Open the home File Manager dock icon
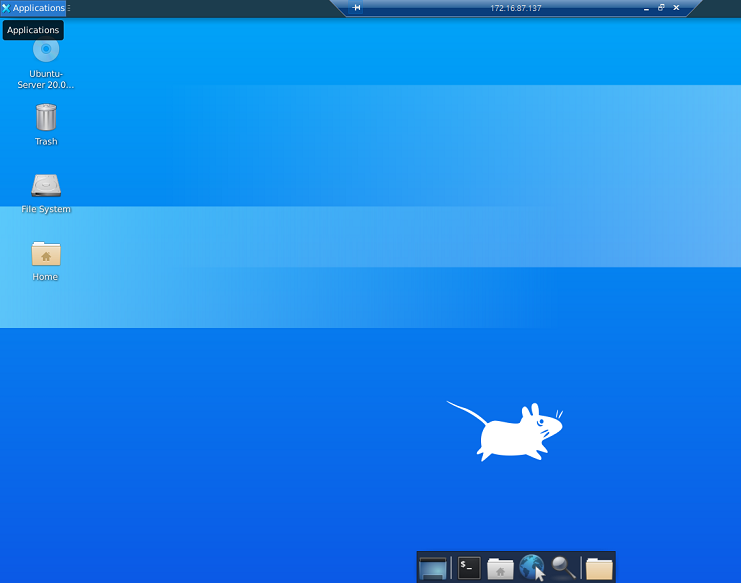Screen dimensions: 741x583 [x=500, y=568]
